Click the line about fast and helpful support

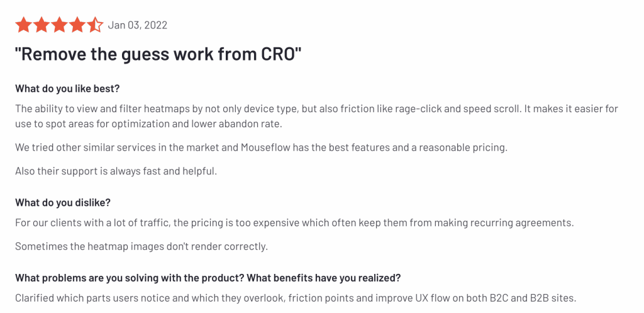116,171
